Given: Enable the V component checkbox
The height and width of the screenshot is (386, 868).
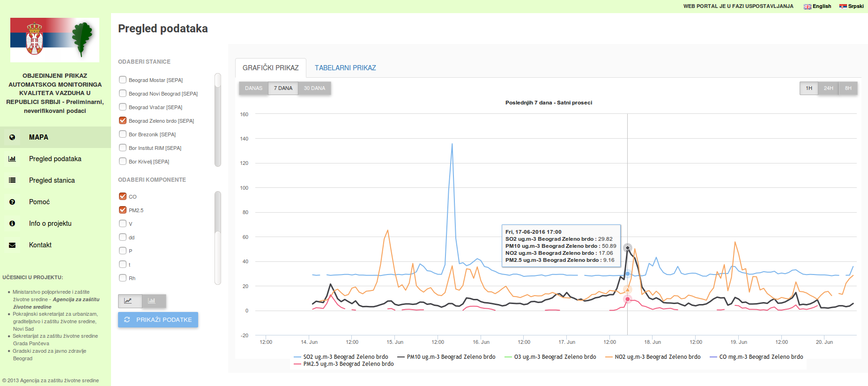Looking at the screenshot, I should [x=123, y=224].
